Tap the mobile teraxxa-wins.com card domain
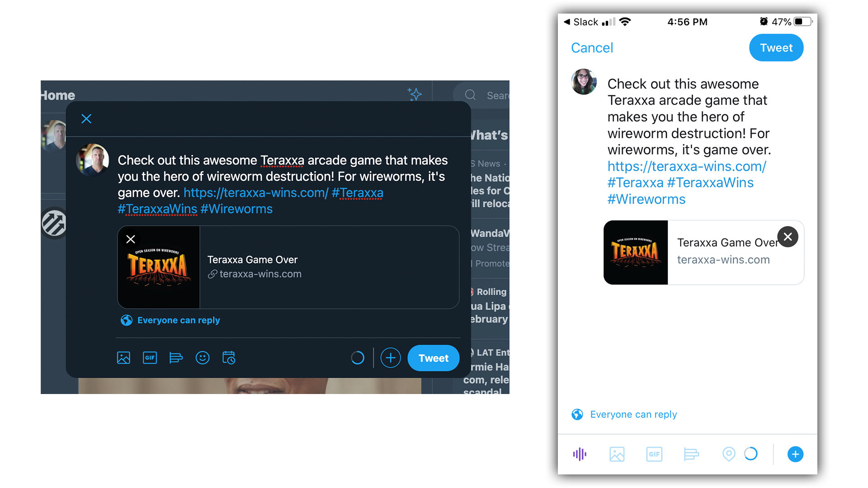868x488 pixels. pyautogui.click(x=723, y=260)
